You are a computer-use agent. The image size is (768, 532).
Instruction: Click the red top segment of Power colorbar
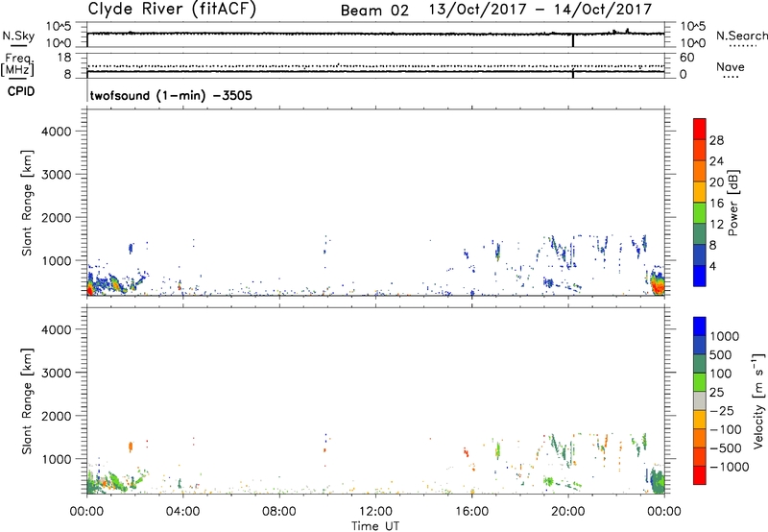(x=700, y=129)
